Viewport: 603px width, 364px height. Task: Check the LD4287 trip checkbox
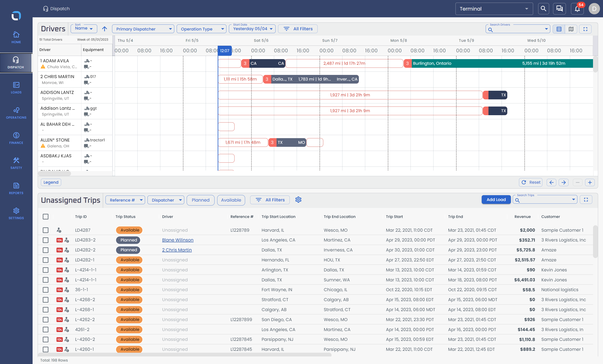point(46,230)
